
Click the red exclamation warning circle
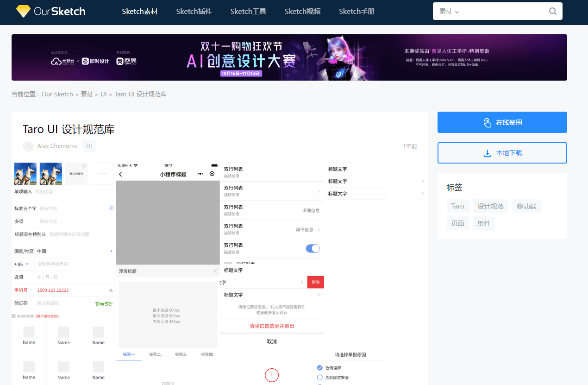pos(272,375)
